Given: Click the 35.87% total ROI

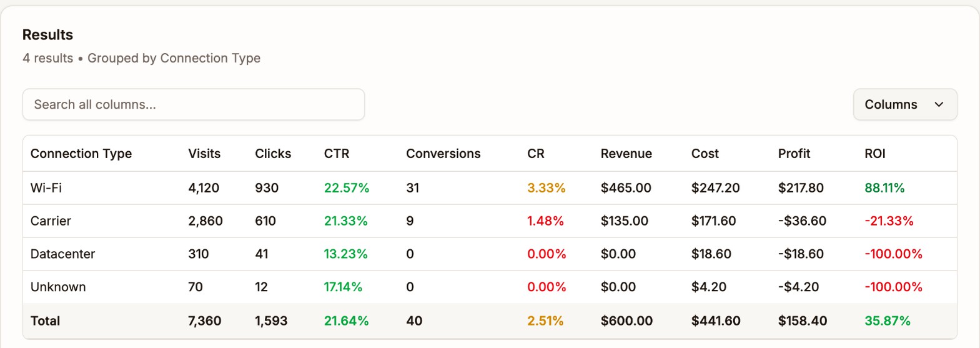Looking at the screenshot, I should click(x=888, y=321).
